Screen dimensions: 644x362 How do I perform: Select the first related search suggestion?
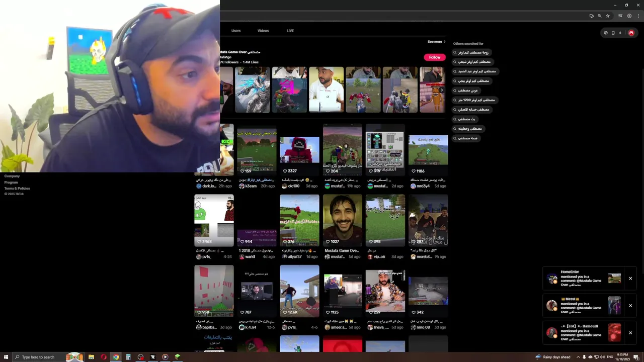(471, 52)
